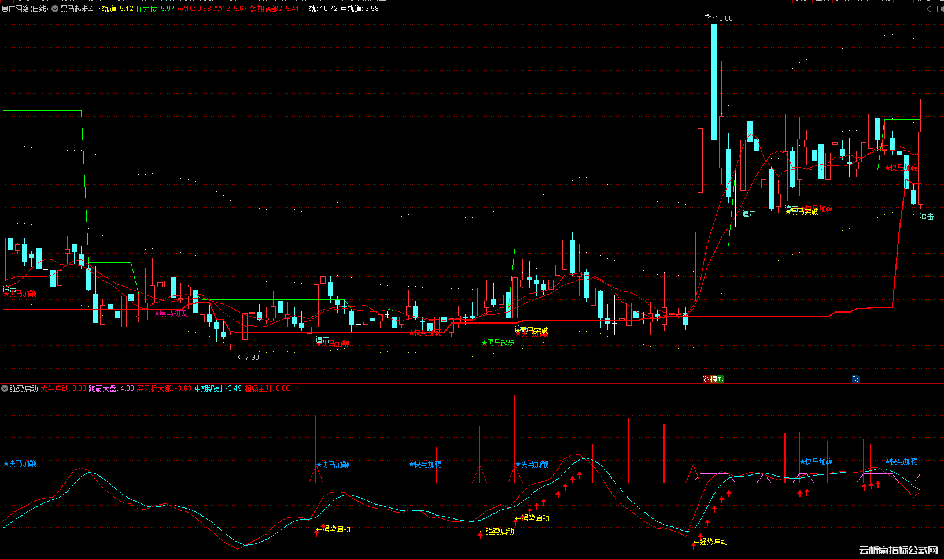Click the 涨 event marker on timeline
The image size is (944, 560).
tap(706, 379)
